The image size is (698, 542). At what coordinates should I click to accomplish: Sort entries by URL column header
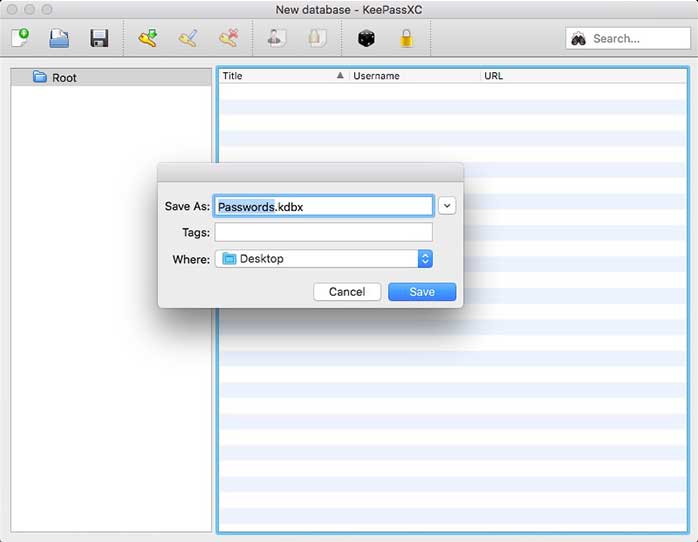click(584, 76)
